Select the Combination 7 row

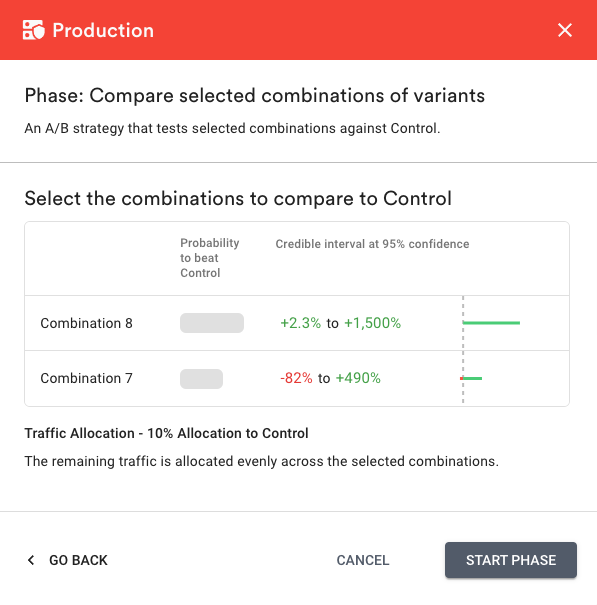click(297, 378)
